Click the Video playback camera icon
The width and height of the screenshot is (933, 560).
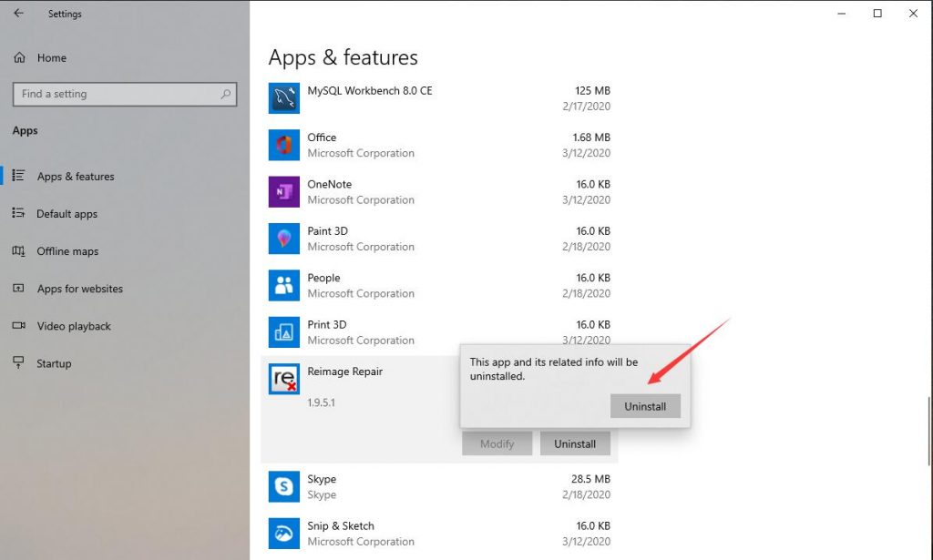pos(18,325)
